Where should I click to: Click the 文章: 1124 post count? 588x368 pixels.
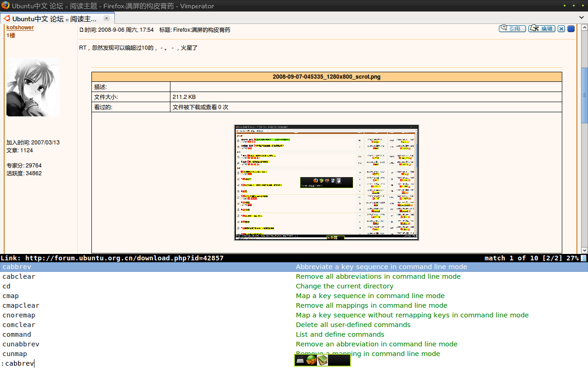coord(20,150)
